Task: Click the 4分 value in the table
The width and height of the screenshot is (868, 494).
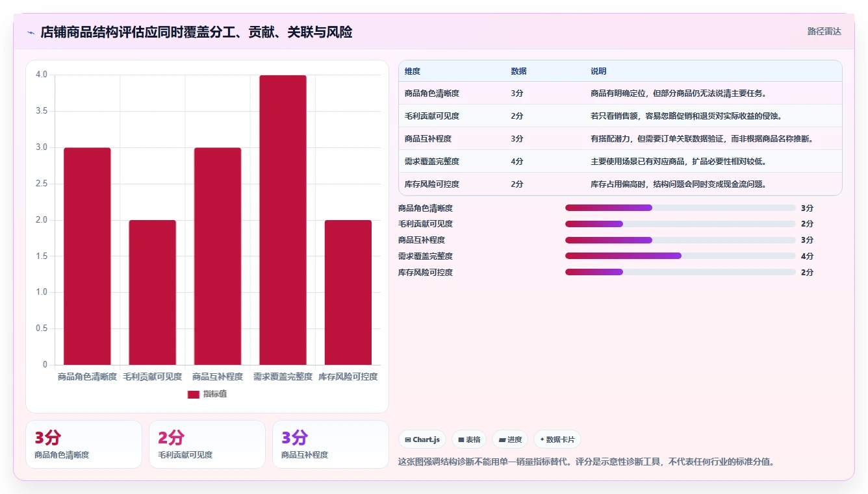Action: coord(517,162)
